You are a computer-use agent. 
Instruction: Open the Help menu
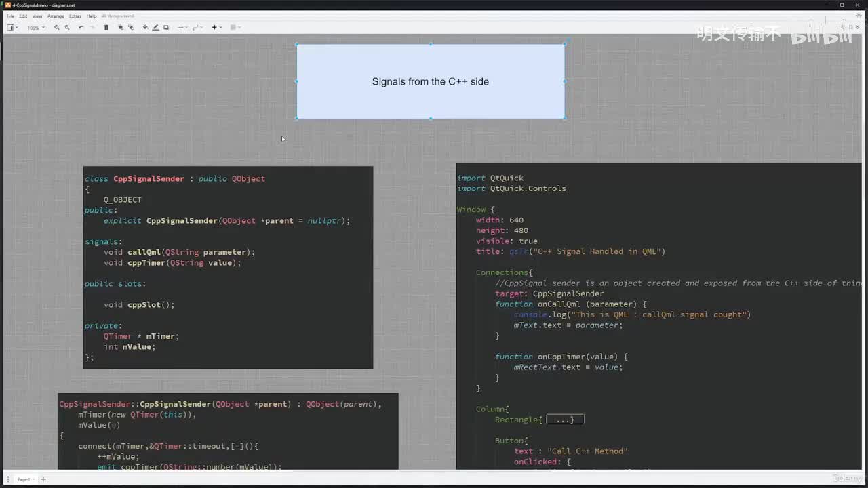point(92,16)
